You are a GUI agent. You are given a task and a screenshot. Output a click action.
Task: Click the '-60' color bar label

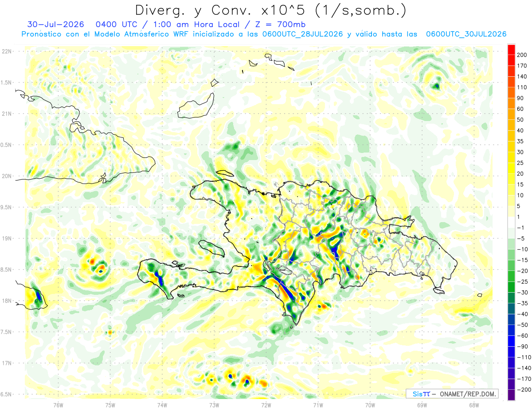[x=523, y=336]
